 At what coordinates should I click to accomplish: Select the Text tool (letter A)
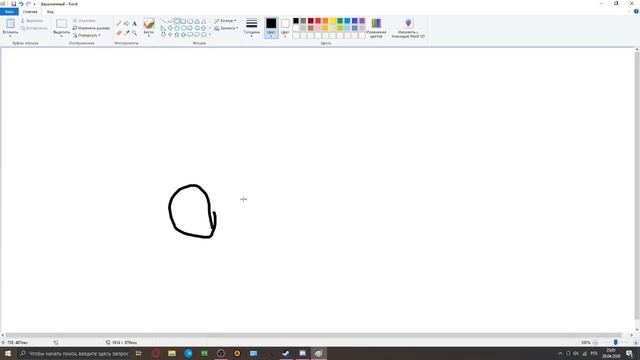tap(134, 24)
